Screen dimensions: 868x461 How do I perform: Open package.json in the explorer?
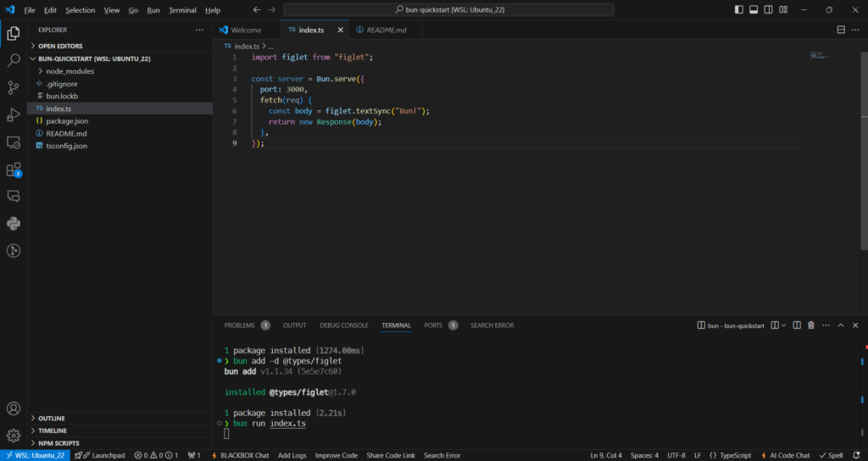pyautogui.click(x=120, y=120)
